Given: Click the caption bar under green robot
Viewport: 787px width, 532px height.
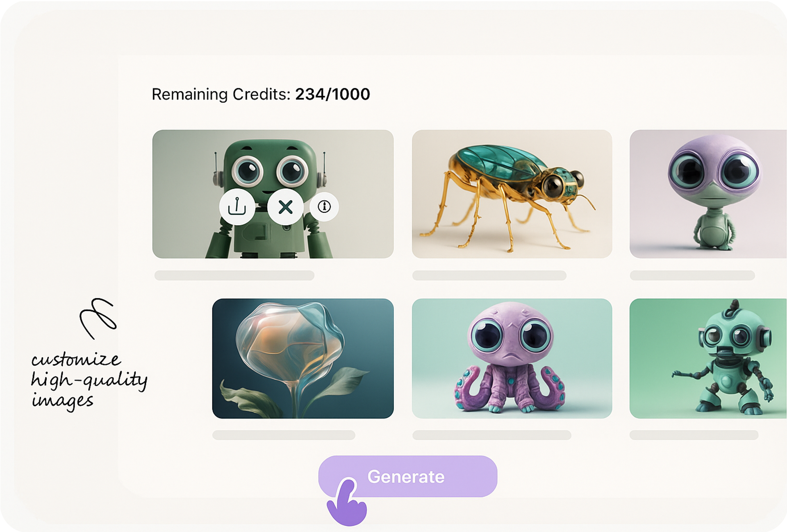Looking at the screenshot, I should 234,275.
